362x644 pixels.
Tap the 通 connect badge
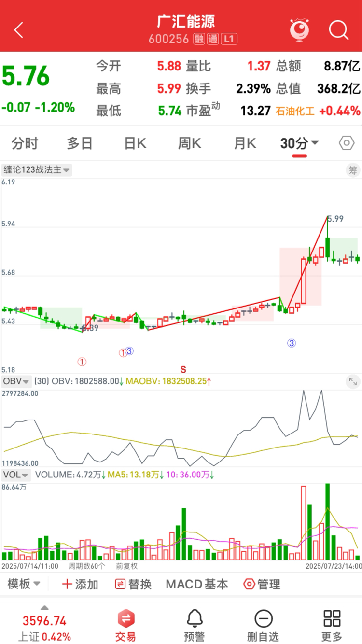pyautogui.click(x=212, y=39)
